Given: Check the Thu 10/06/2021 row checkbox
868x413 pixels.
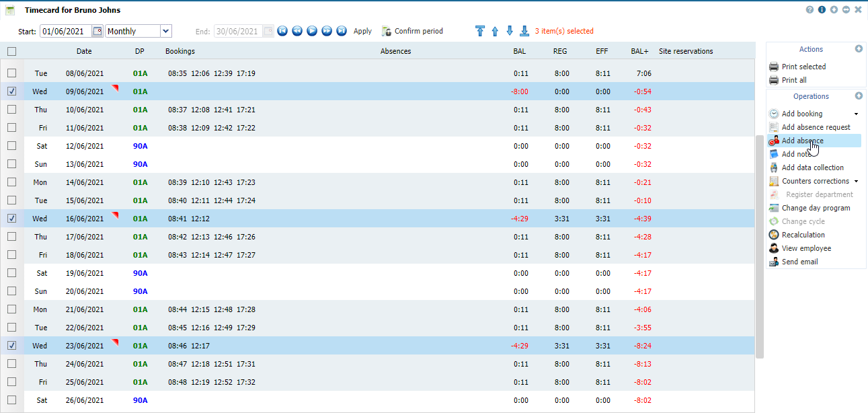Looking at the screenshot, I should (x=11, y=110).
